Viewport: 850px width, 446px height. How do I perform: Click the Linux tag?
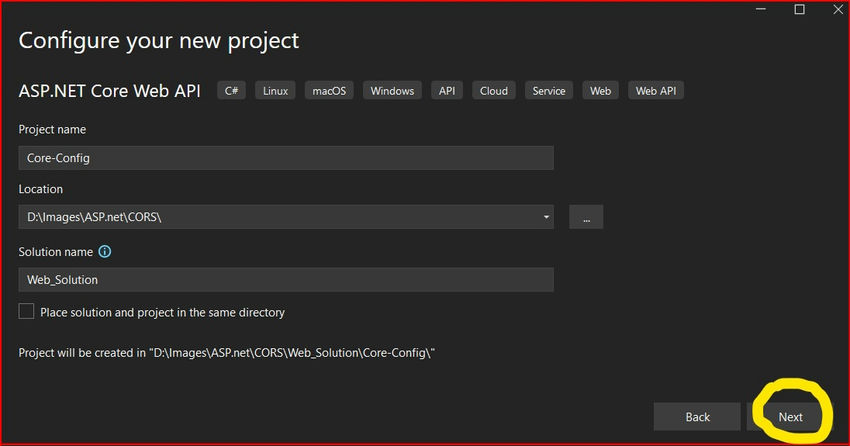[275, 91]
